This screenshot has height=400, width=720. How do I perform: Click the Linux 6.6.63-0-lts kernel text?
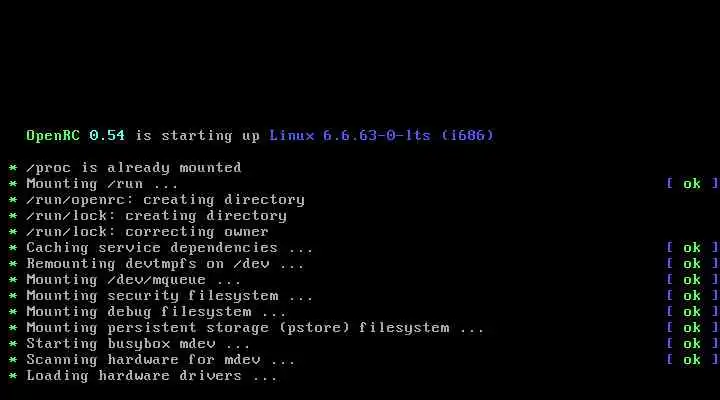point(350,135)
